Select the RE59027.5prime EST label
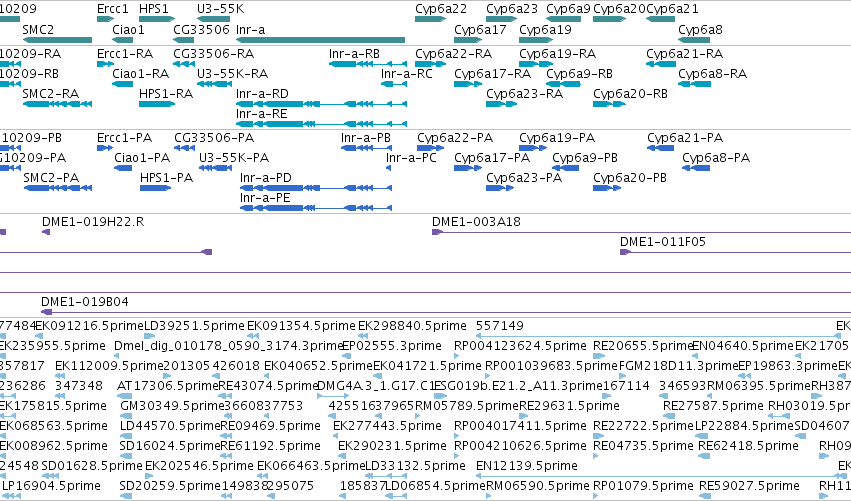 [749, 486]
